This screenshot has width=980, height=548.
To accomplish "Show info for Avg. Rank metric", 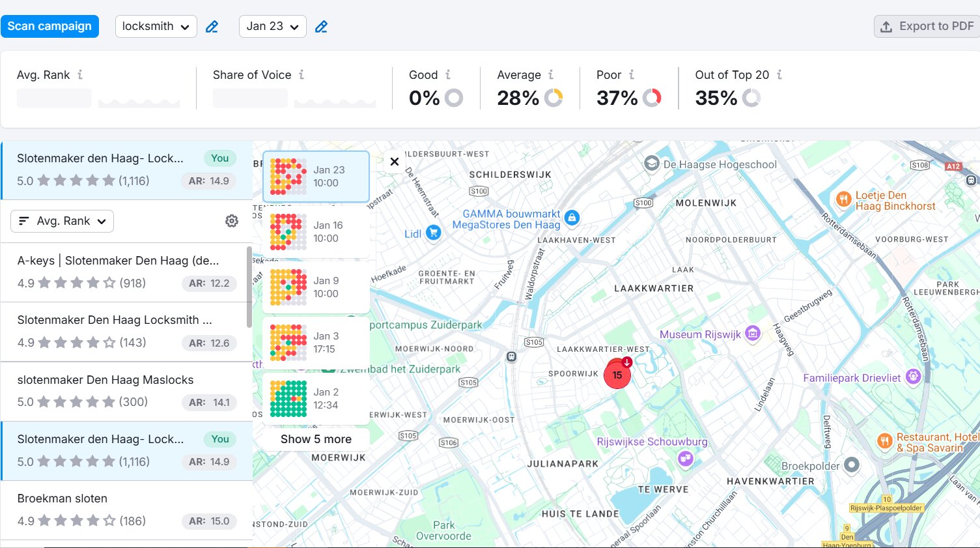I will coord(80,75).
